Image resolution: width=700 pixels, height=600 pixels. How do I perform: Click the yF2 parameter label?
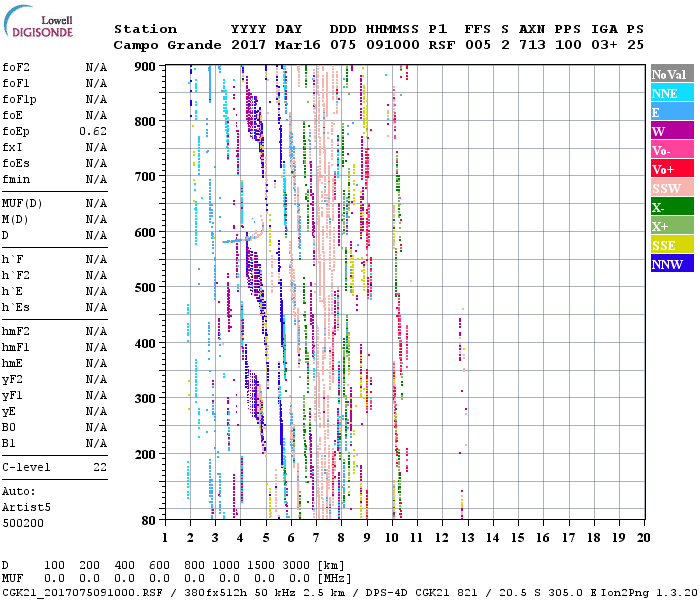12,379
